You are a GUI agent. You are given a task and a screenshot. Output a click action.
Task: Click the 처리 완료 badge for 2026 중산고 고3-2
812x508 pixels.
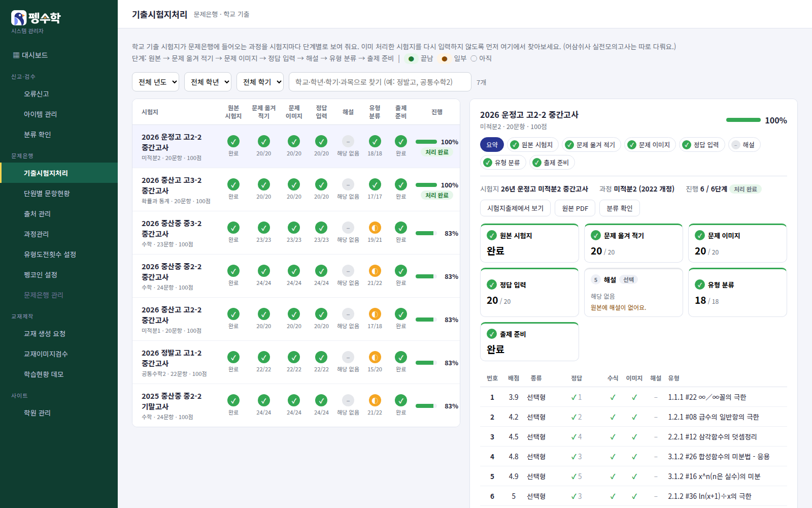[x=437, y=196]
